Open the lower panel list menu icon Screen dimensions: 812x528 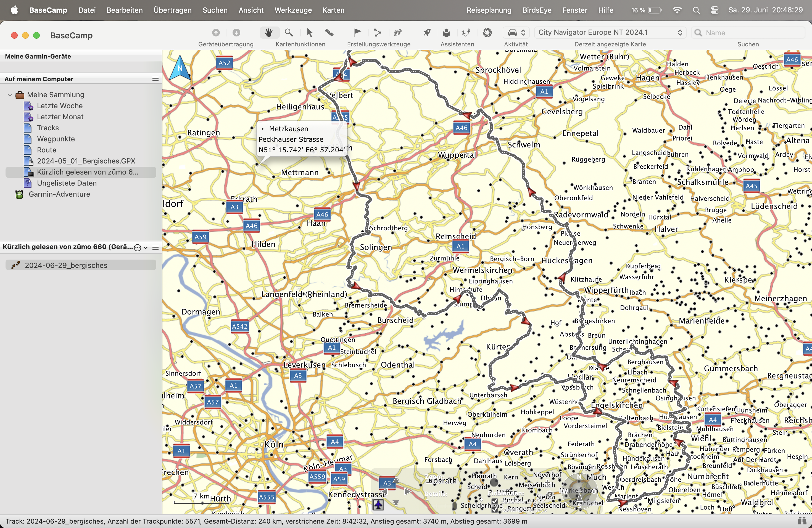[x=155, y=248]
